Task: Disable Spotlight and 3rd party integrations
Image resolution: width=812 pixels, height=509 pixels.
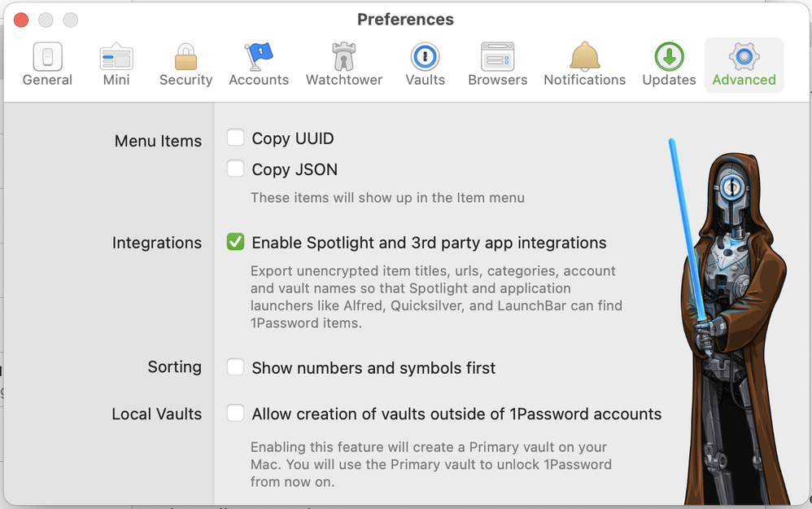Action: (236, 242)
